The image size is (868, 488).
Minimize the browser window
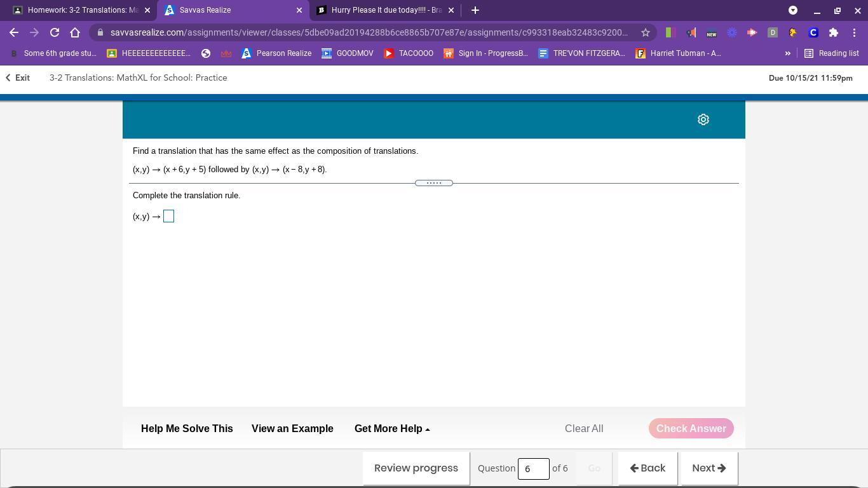pos(817,10)
